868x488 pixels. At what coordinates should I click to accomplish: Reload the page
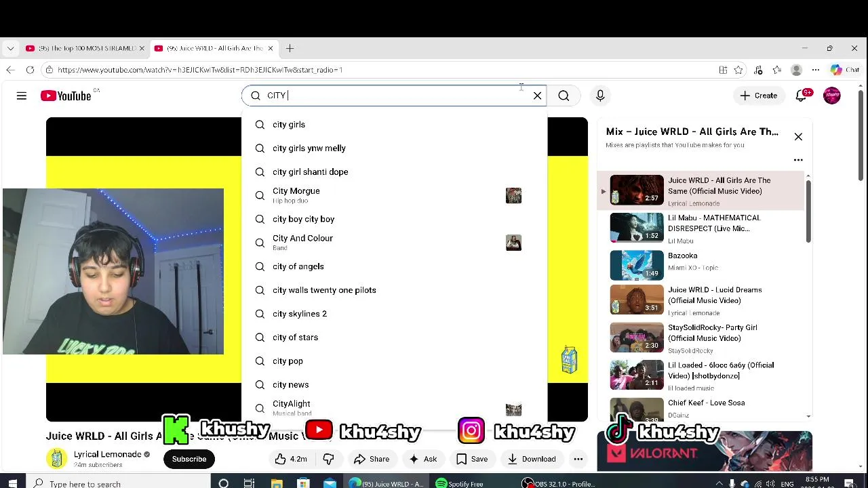(x=30, y=70)
